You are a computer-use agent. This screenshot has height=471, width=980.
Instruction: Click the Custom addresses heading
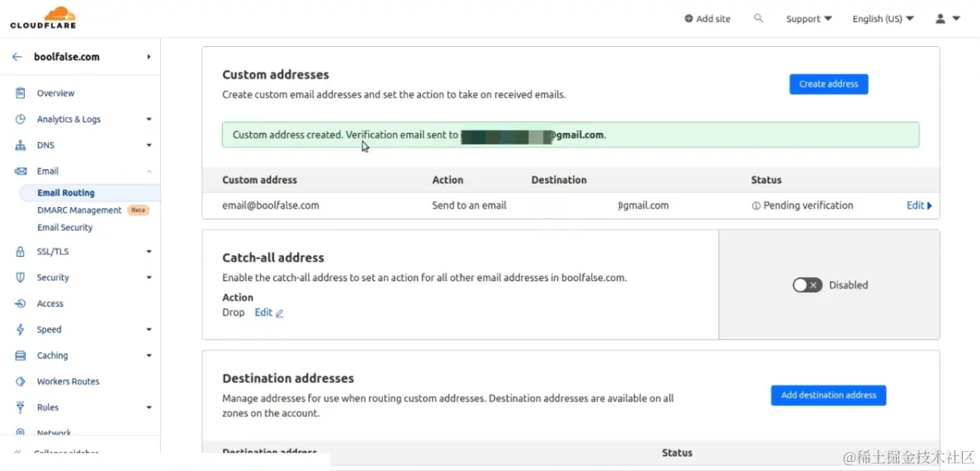tap(276, 74)
